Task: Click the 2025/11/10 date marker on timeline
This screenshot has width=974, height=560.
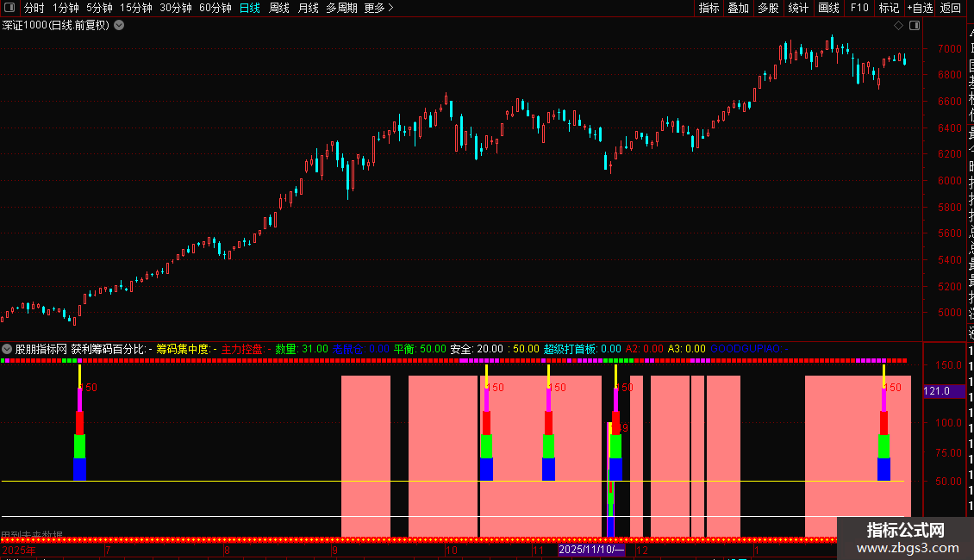Action: 590,550
